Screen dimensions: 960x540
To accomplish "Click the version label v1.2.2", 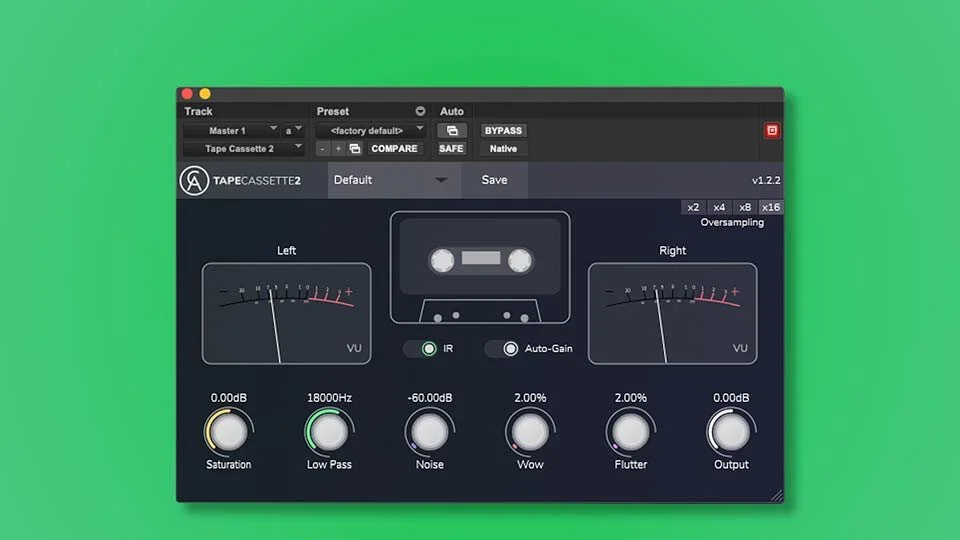I will click(x=766, y=181).
